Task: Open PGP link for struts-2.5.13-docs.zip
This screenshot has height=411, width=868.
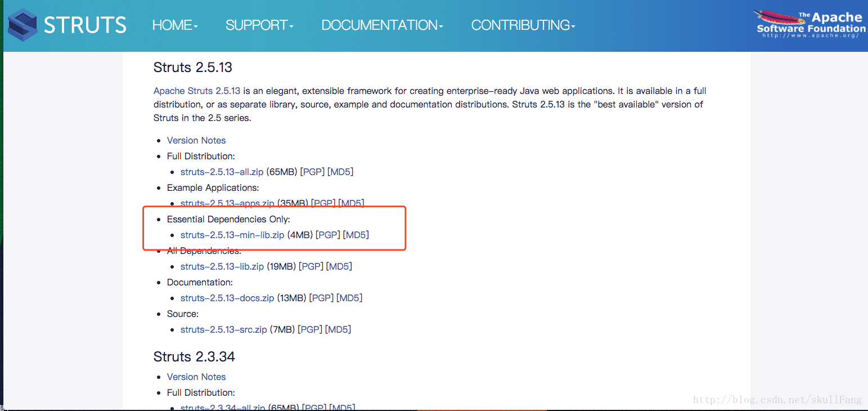Action: coord(322,298)
